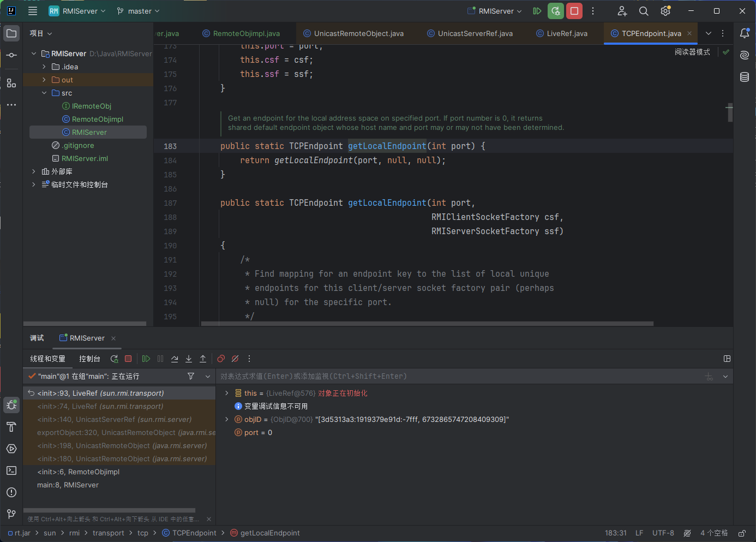Open IDE settings gear
The width and height of the screenshot is (756, 542).
click(665, 11)
